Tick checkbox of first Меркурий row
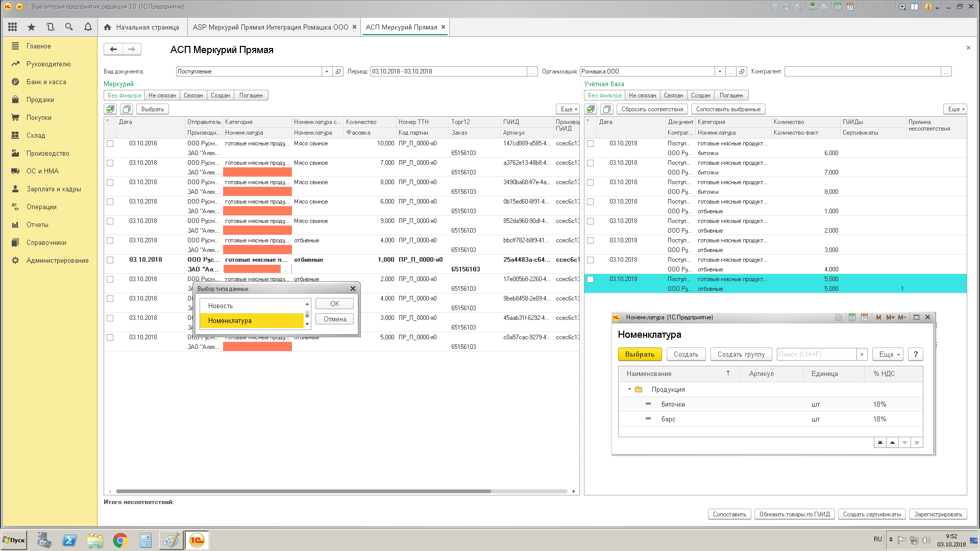980x551 pixels. tap(110, 144)
